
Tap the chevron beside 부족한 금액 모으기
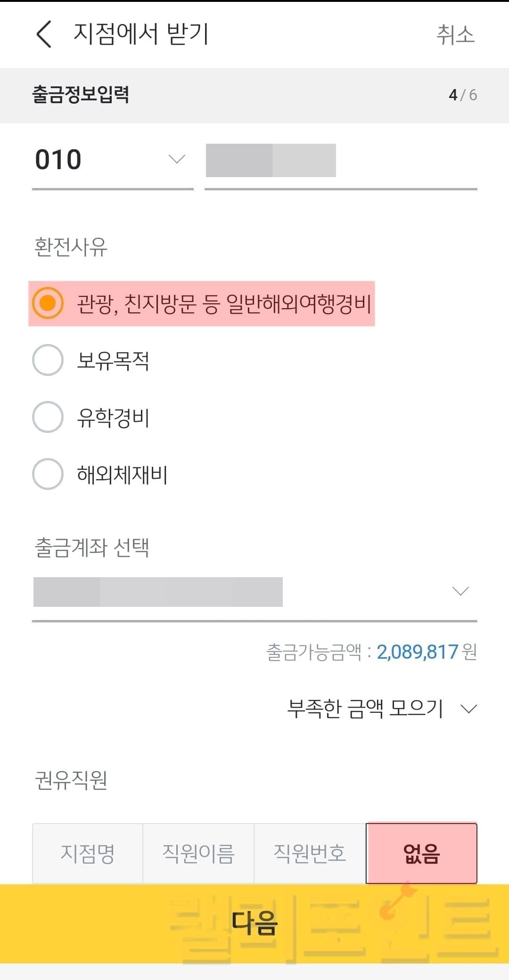pos(469,709)
